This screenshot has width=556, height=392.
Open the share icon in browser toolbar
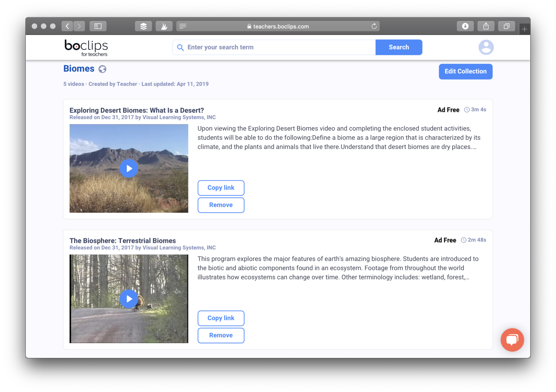coord(486,26)
